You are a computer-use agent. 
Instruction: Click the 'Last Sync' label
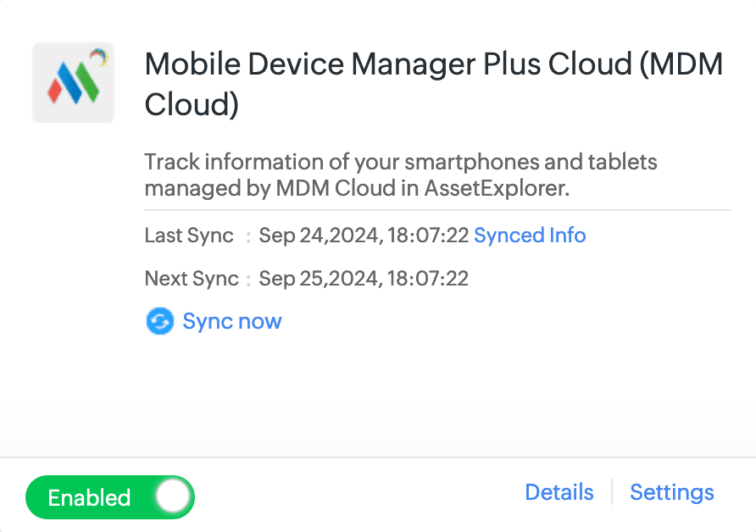tap(189, 236)
